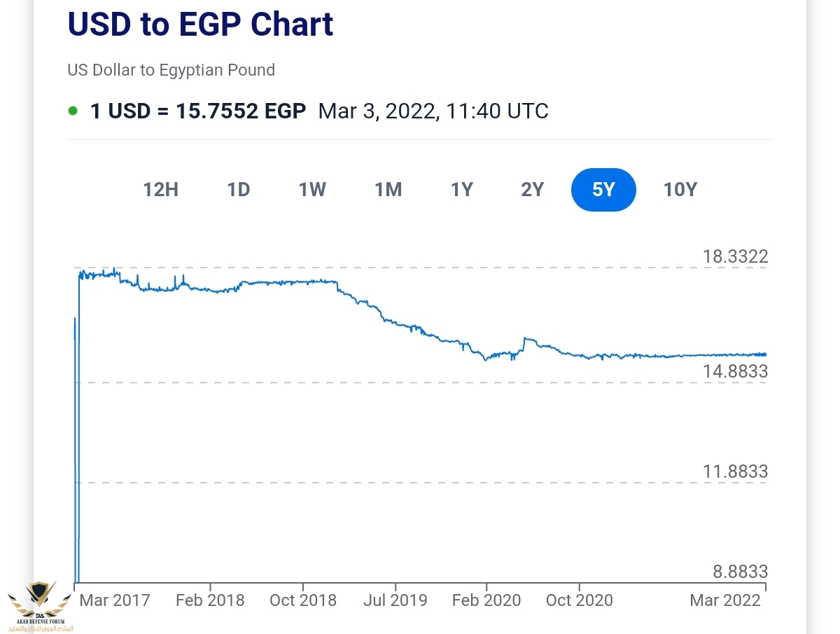Screen dimensions: 840x634
Task: Select the 1W range tab
Action: [312, 190]
